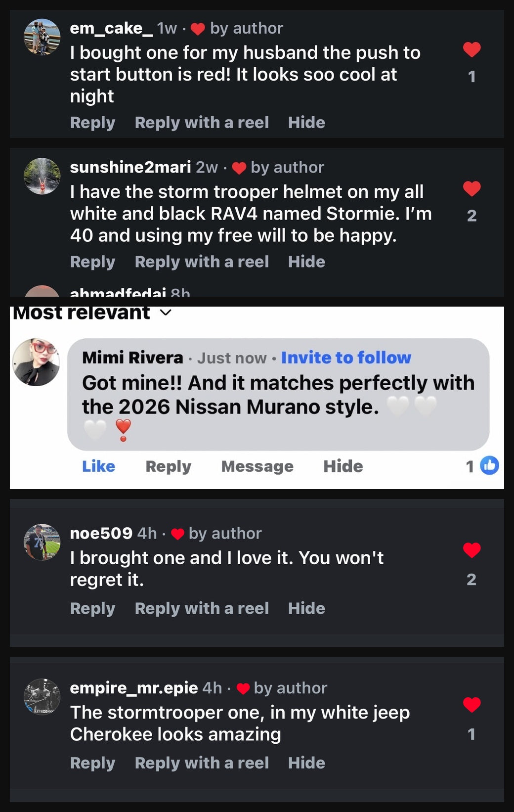
Task: Open empire_mr.epie's profile avatar
Action: point(42,697)
